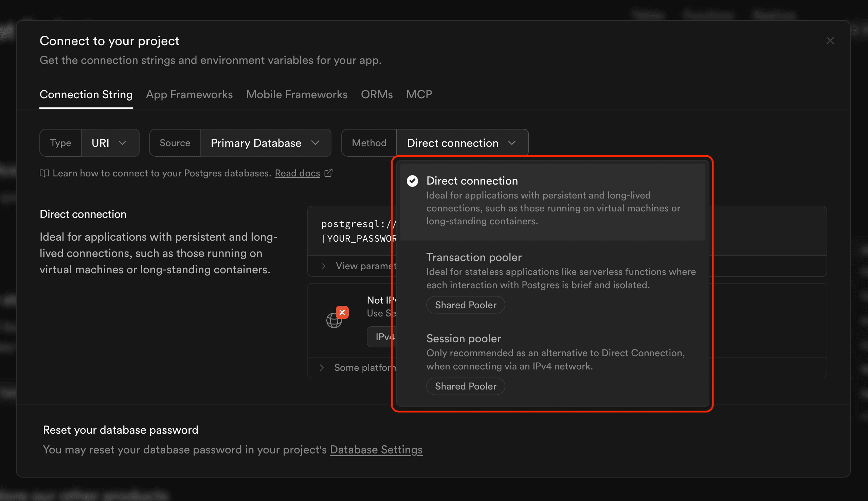Screen dimensions: 868x501
Task: Switch to the App Frameworks tab
Action: pos(189,94)
